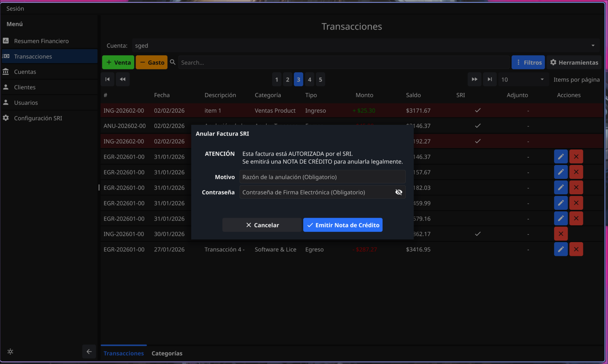The image size is (608, 364).
Task: Go to first page of transactions
Action: [108, 79]
